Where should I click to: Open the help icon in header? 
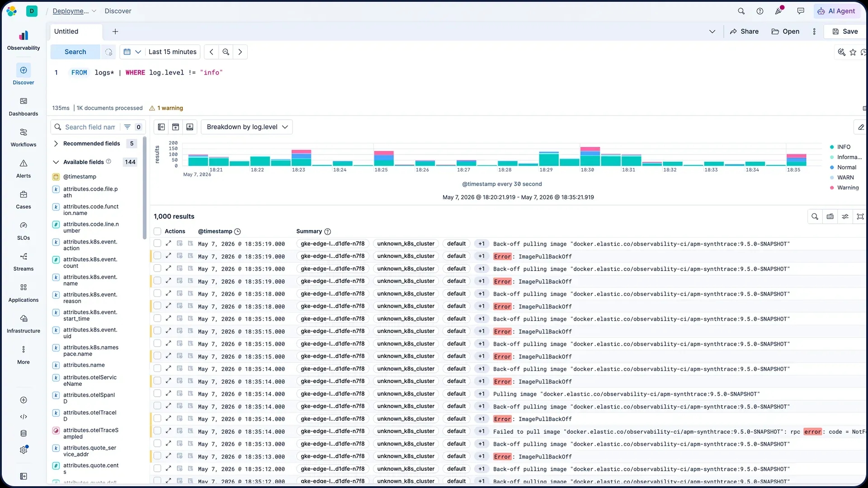click(x=760, y=11)
